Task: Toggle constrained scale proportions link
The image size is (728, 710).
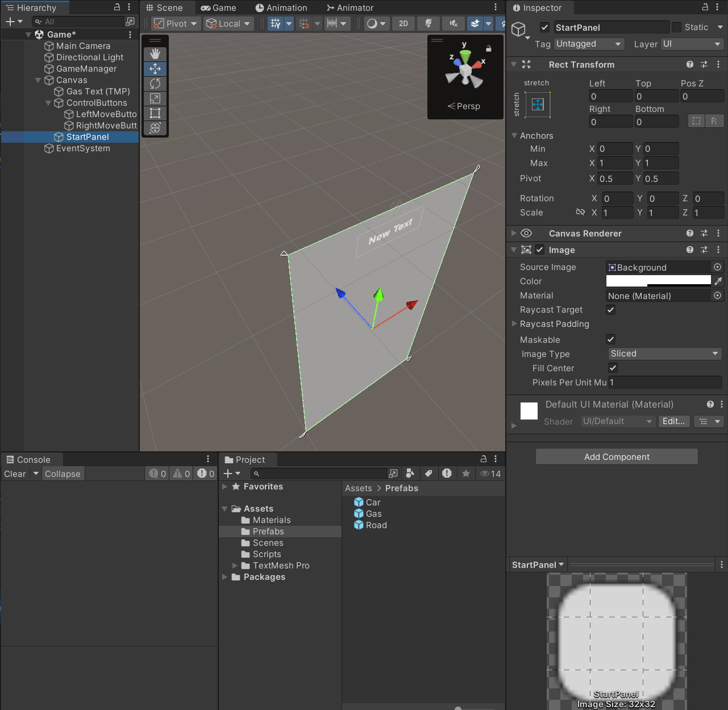Action: pos(580,212)
